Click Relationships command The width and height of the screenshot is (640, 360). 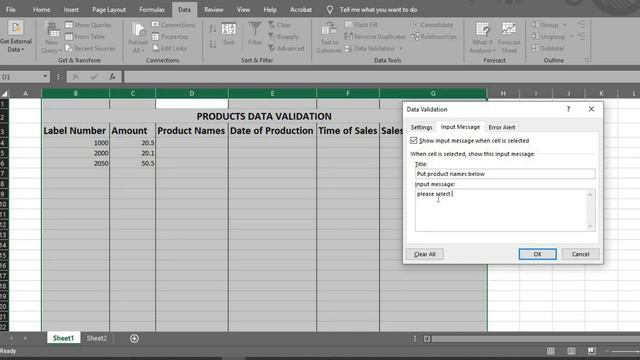point(433,37)
